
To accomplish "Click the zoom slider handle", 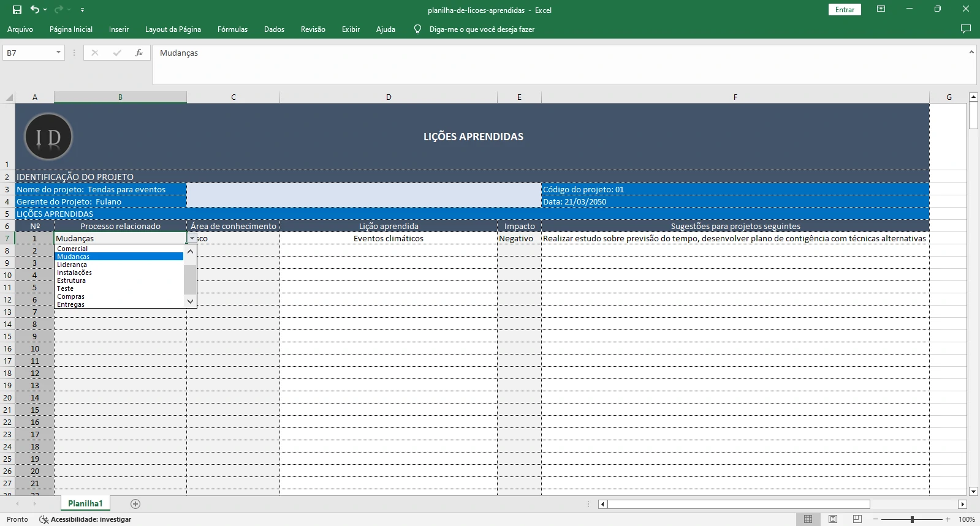I will [x=912, y=519].
